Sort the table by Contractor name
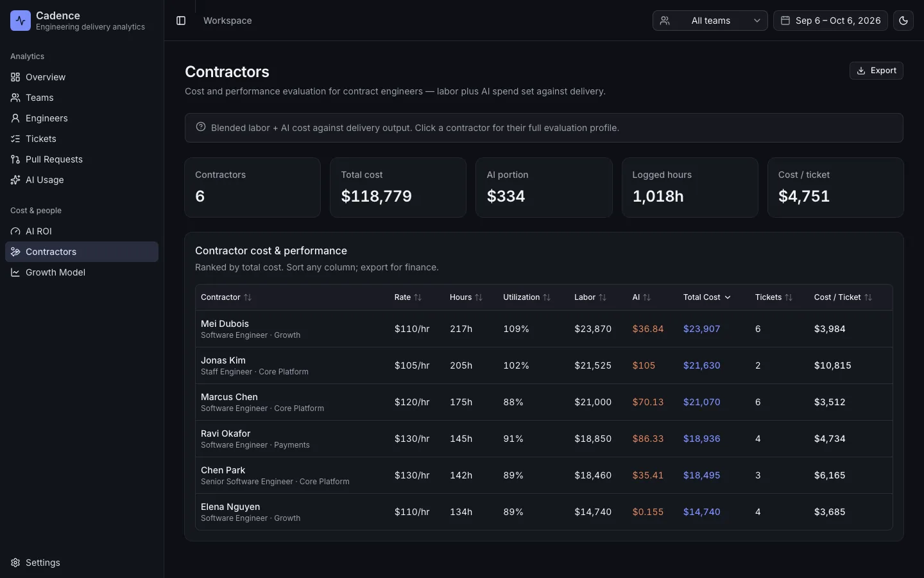The height and width of the screenshot is (578, 924). (x=226, y=297)
